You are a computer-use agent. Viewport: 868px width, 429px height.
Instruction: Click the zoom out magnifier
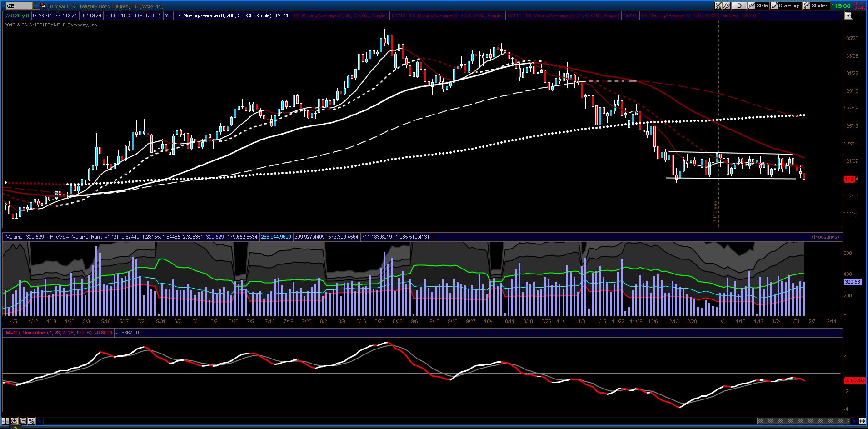(23, 421)
